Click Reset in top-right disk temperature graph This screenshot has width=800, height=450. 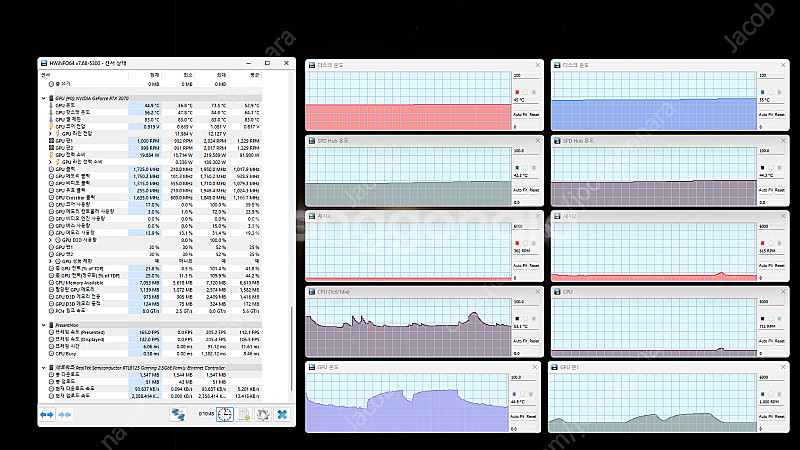click(x=780, y=114)
